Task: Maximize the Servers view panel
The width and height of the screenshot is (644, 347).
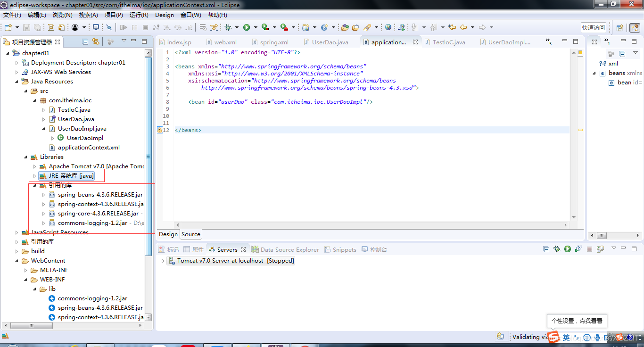Action: pyautogui.click(x=634, y=249)
